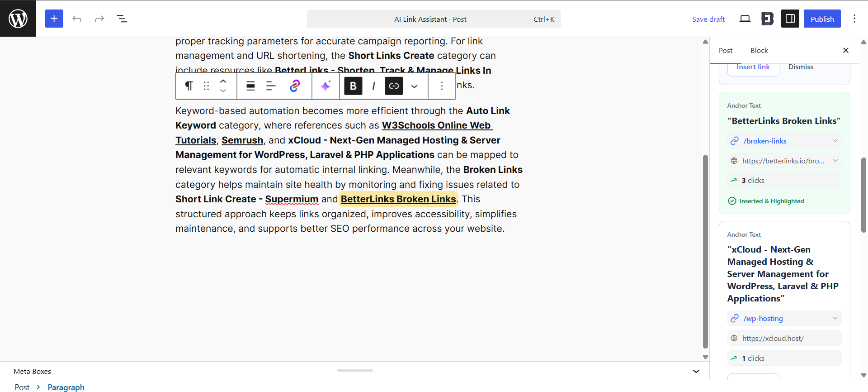Click the Supermium link

coord(292,199)
